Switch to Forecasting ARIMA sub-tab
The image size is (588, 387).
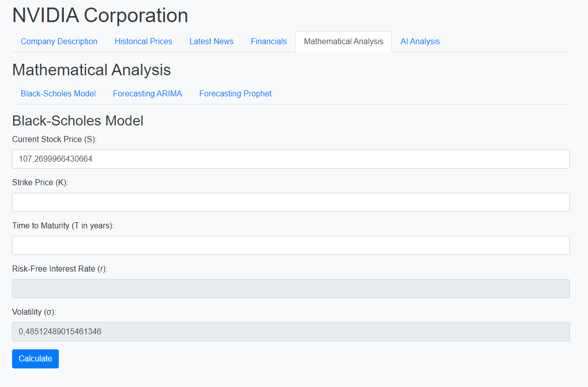point(147,94)
